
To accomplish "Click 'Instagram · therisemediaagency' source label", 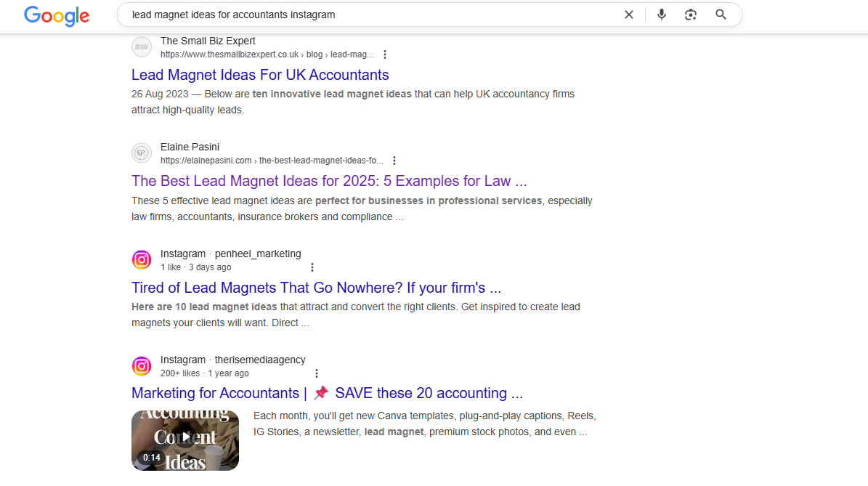I will pos(233,360).
